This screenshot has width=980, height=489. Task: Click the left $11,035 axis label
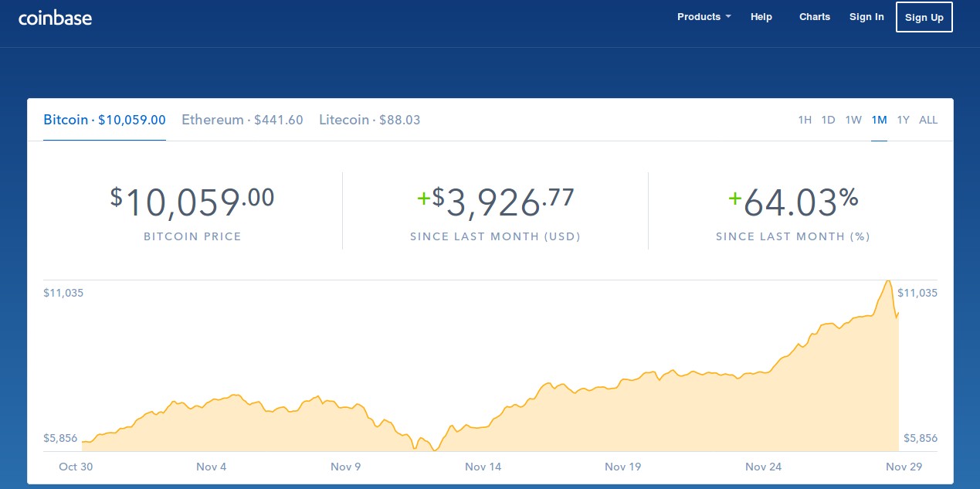63,293
